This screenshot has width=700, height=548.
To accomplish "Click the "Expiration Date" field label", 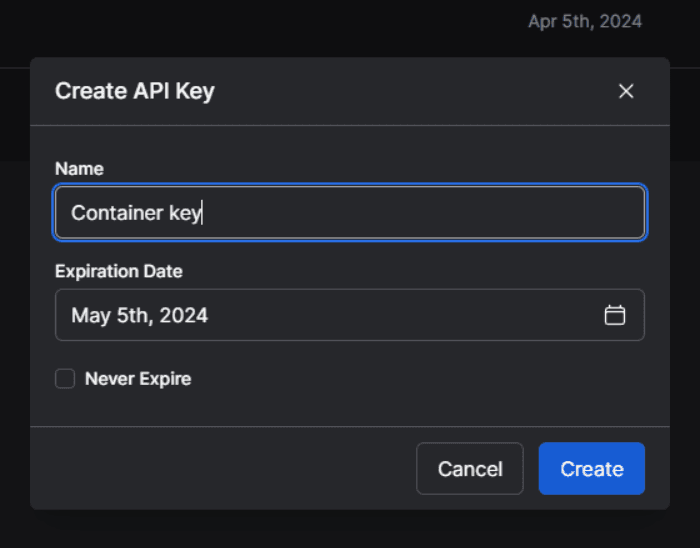I will (x=118, y=271).
